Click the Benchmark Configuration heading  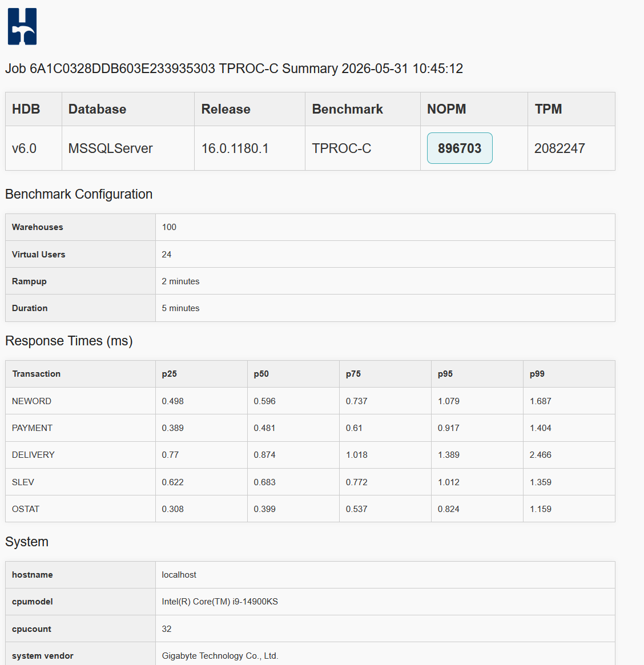point(79,194)
